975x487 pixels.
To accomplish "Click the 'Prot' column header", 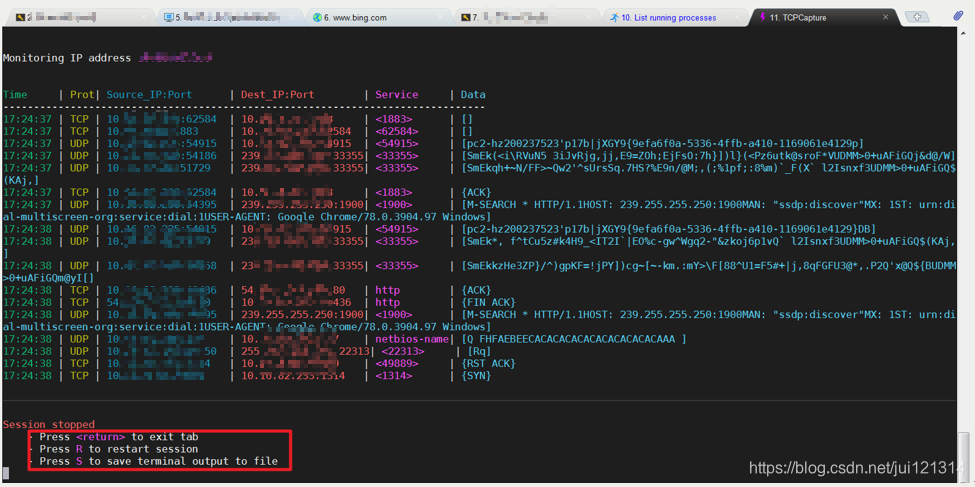I will (x=82, y=95).
